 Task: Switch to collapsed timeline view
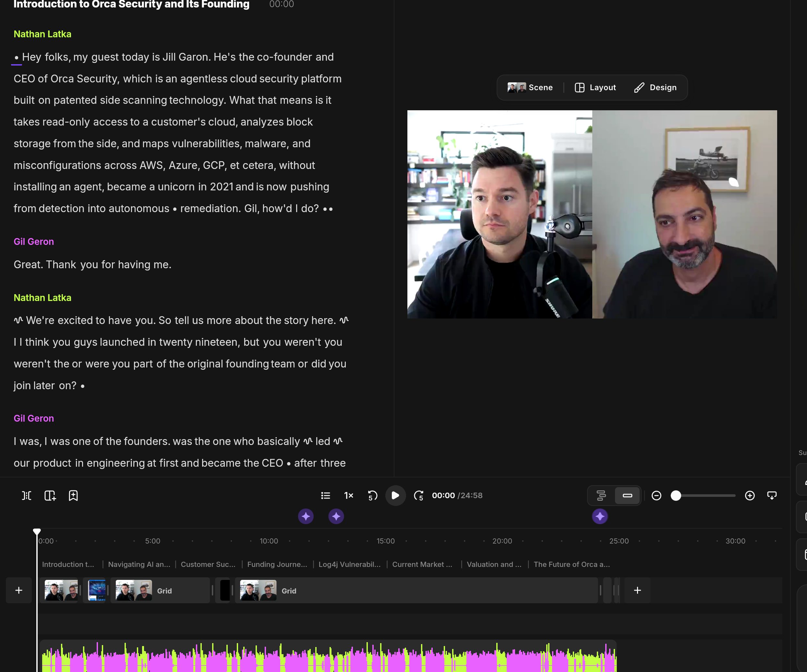pyautogui.click(x=627, y=496)
